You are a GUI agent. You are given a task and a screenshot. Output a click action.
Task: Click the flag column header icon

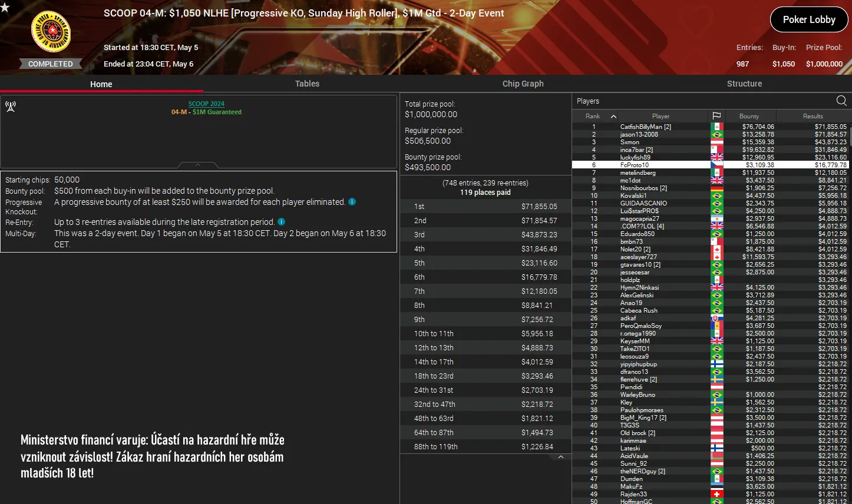716,116
